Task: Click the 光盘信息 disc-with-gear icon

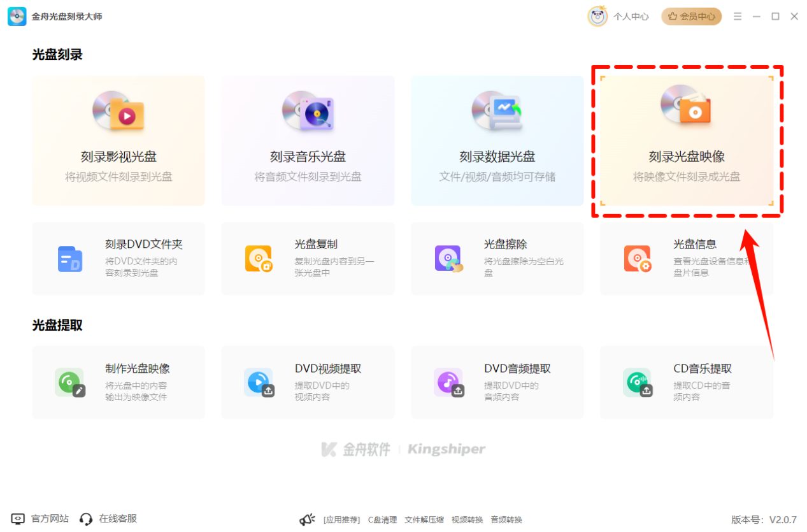Action: point(638,259)
